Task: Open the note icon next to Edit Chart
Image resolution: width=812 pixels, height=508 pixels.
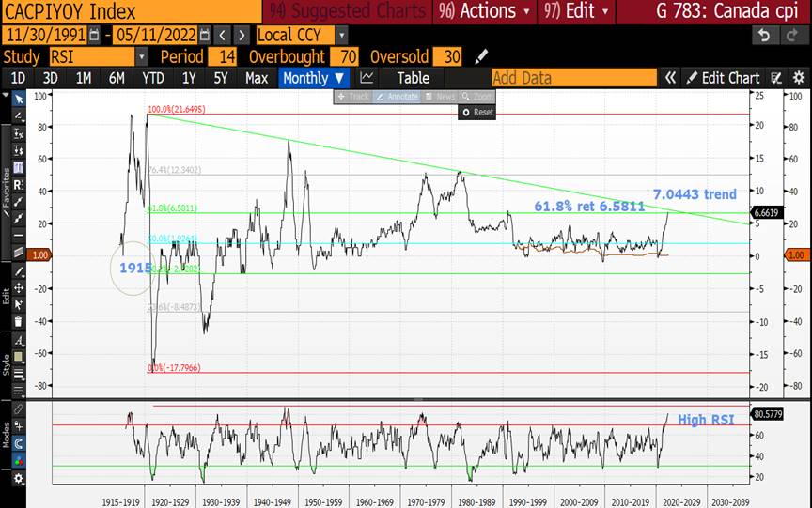Action: [x=775, y=78]
